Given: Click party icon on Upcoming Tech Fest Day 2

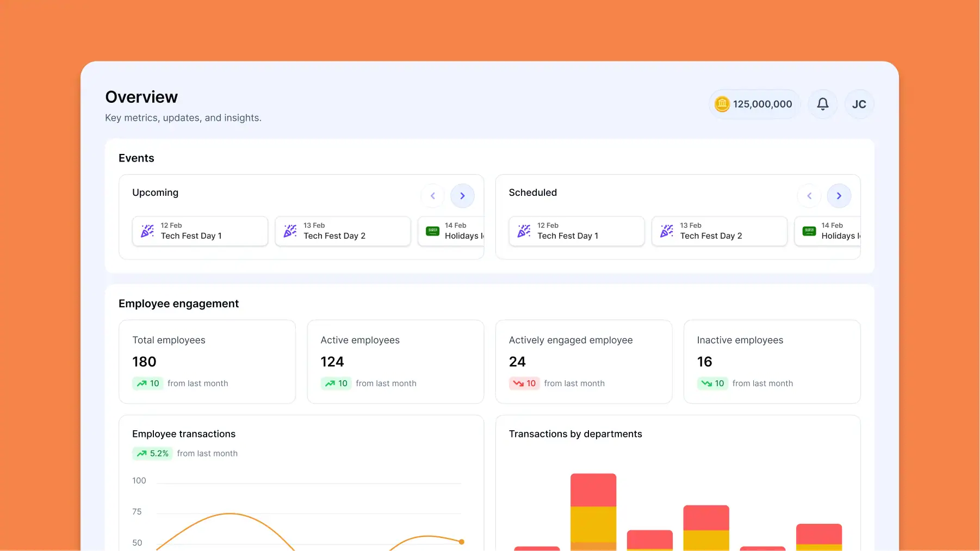Looking at the screenshot, I should pyautogui.click(x=290, y=231).
